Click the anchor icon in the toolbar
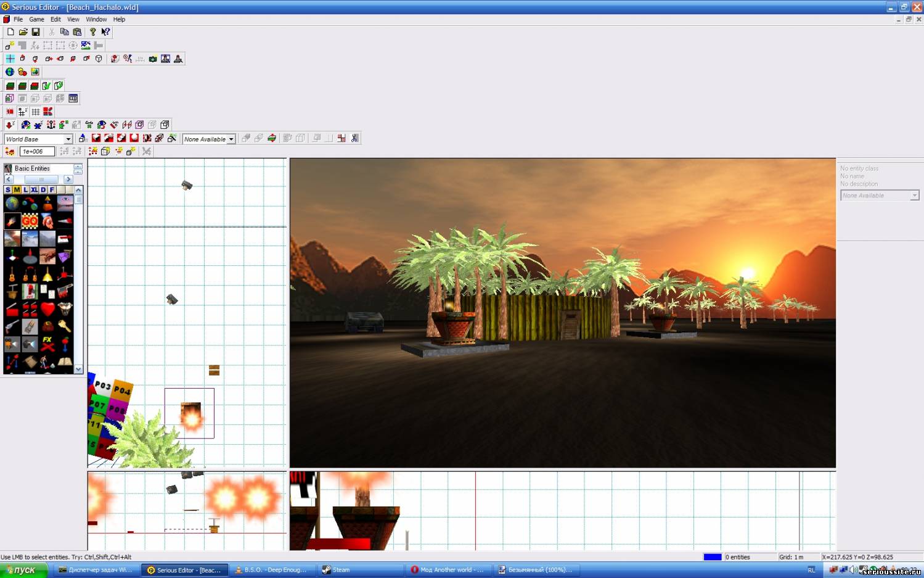 [x=51, y=125]
